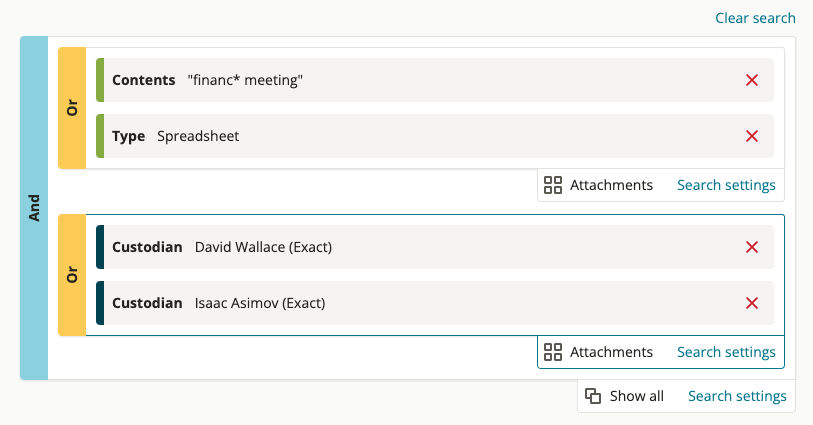The image size is (813, 425).
Task: Remove the Type Spreadsheet criterion
Action: coord(752,136)
